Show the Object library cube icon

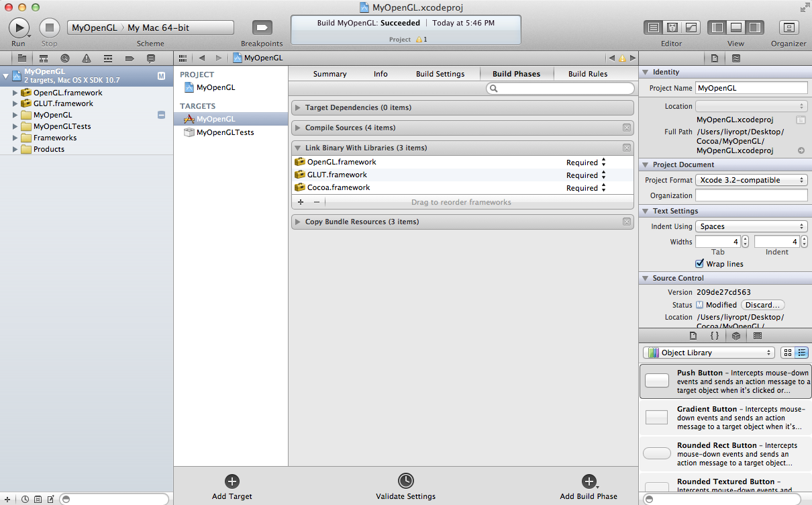736,336
